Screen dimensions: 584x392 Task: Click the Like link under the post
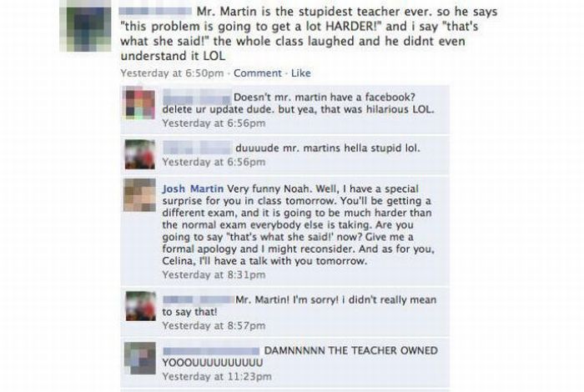pos(300,73)
